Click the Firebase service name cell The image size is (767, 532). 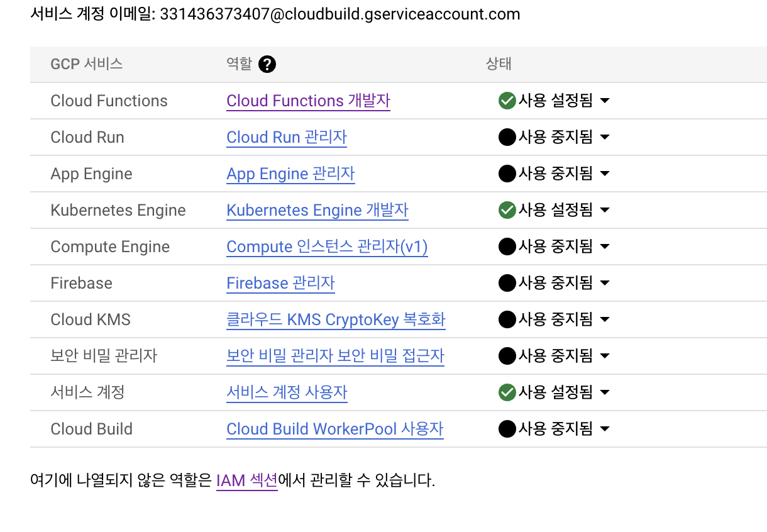81,283
